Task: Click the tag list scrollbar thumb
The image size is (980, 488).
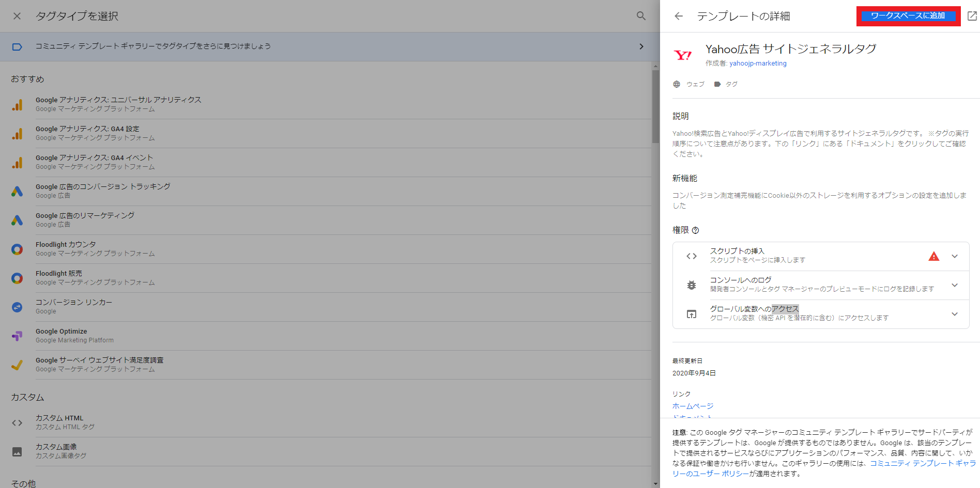Action: point(655,106)
